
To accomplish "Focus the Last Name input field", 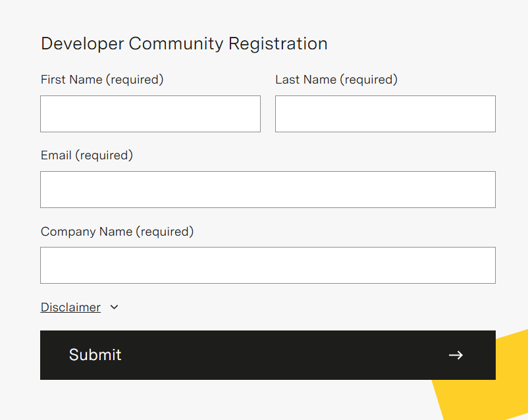I will click(385, 114).
